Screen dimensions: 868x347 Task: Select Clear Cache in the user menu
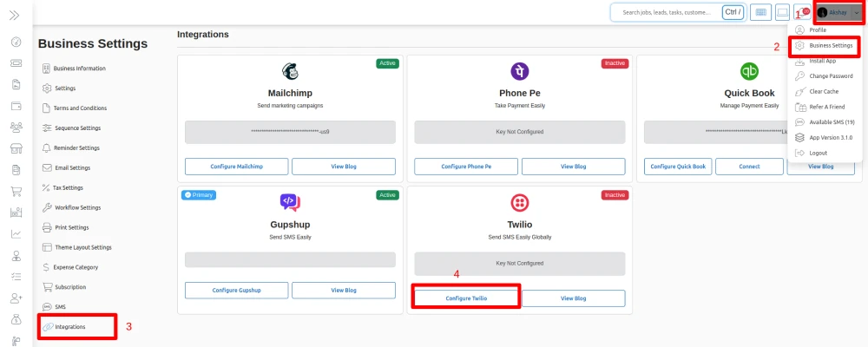(x=825, y=91)
